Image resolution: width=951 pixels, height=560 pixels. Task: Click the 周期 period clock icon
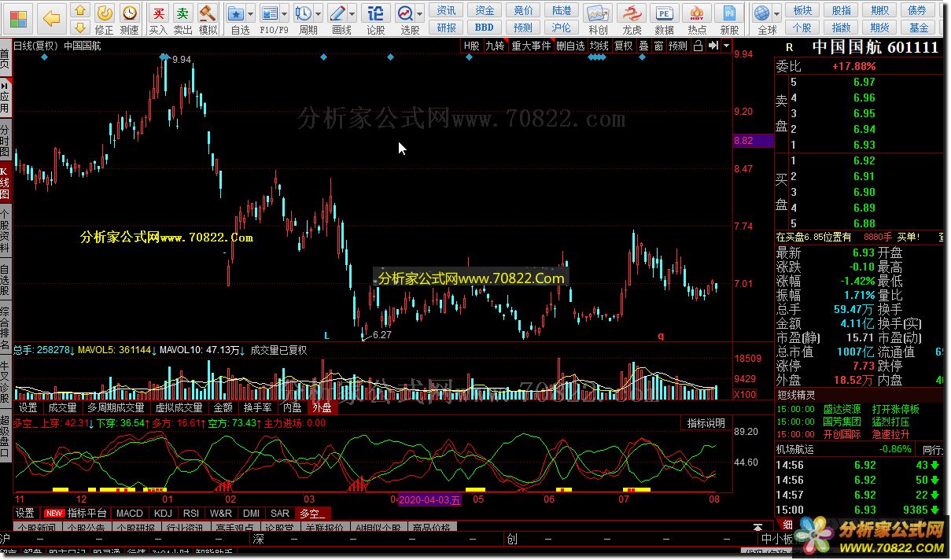pos(304,13)
